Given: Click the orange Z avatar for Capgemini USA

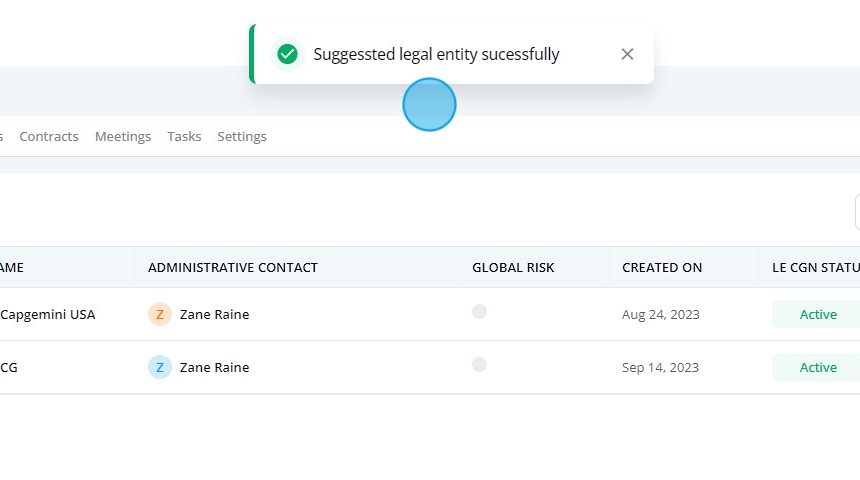Looking at the screenshot, I should 160,314.
